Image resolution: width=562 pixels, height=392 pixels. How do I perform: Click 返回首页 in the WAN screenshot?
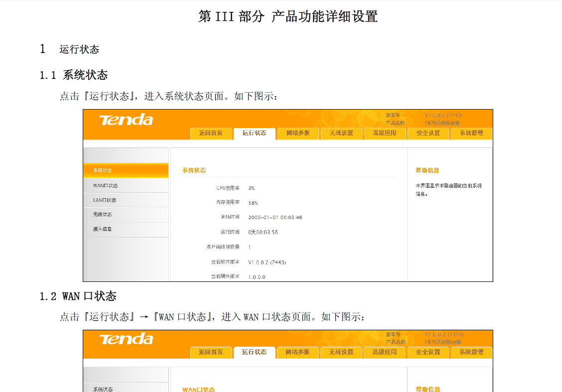coord(211,352)
